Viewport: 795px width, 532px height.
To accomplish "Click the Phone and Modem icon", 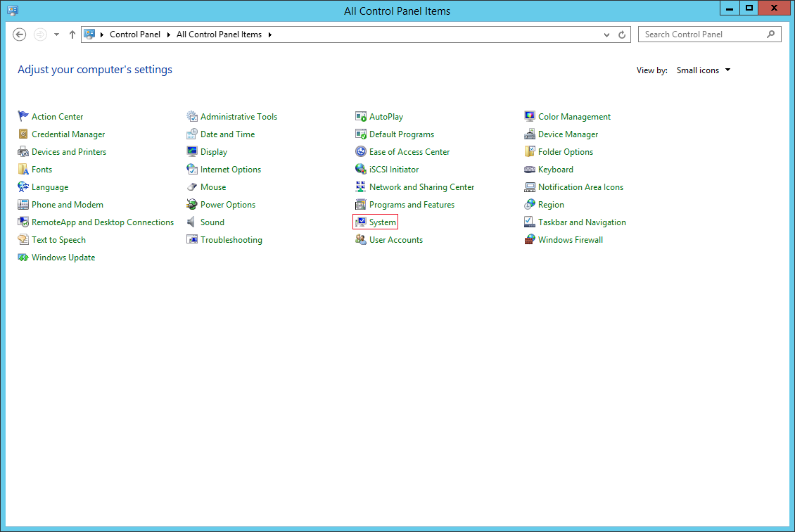I will click(x=23, y=204).
